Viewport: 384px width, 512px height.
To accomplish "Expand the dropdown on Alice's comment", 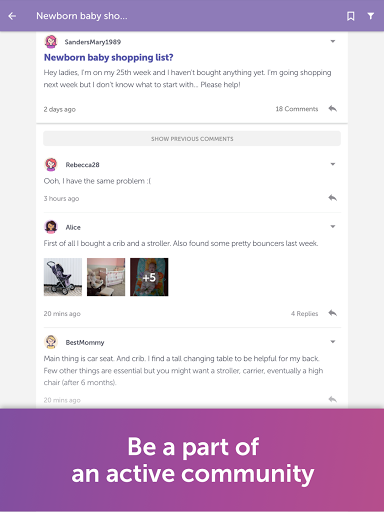I will point(333,227).
